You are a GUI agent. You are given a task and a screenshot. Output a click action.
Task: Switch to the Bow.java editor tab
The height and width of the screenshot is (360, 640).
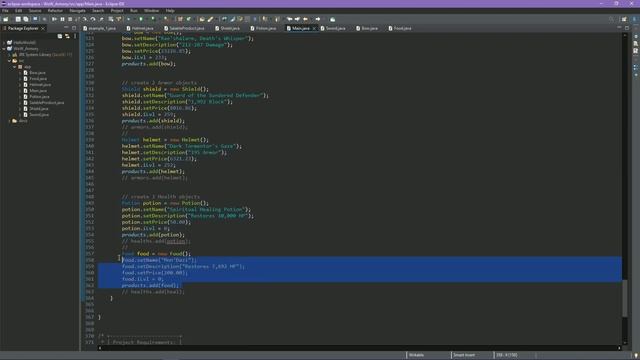367,29
